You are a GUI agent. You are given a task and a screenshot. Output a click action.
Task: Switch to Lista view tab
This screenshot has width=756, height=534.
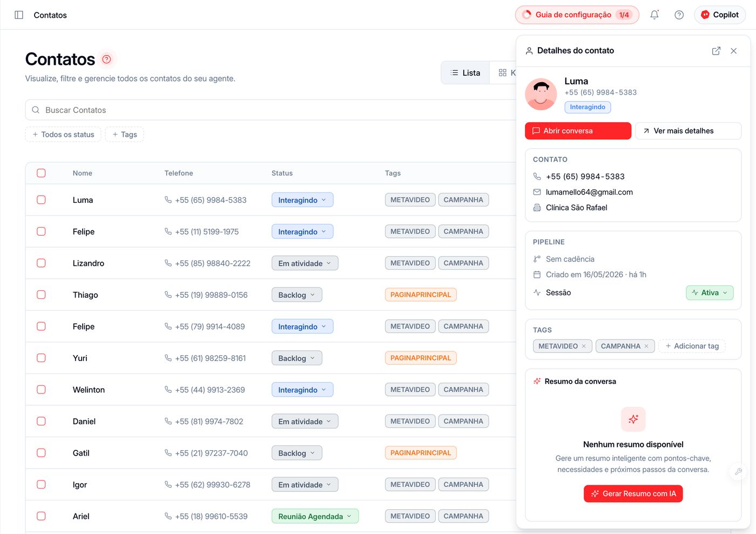465,73
